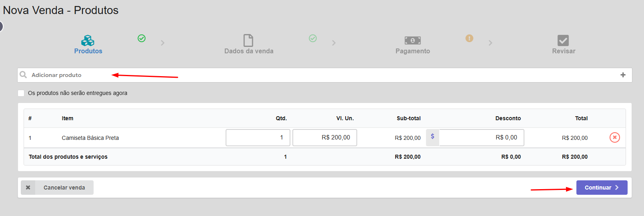Click the plus icon in product search
This screenshot has width=644, height=216.
pyautogui.click(x=623, y=75)
